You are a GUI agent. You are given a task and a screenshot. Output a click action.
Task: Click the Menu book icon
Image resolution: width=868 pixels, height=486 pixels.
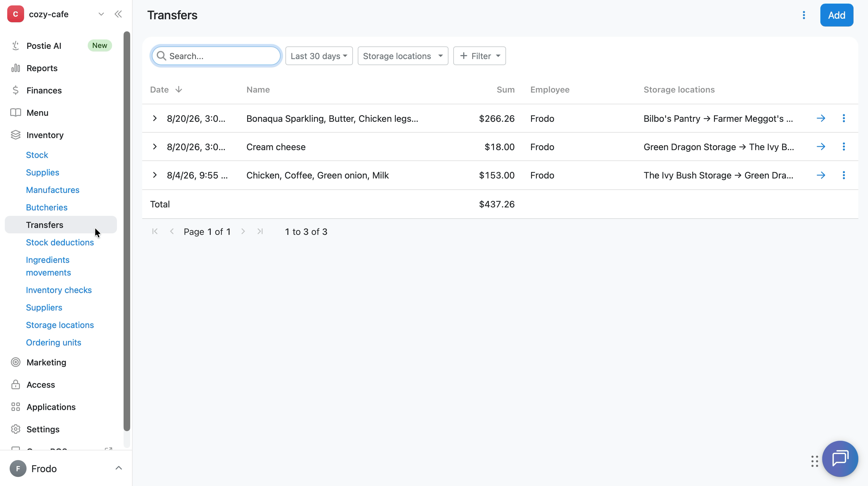15,112
